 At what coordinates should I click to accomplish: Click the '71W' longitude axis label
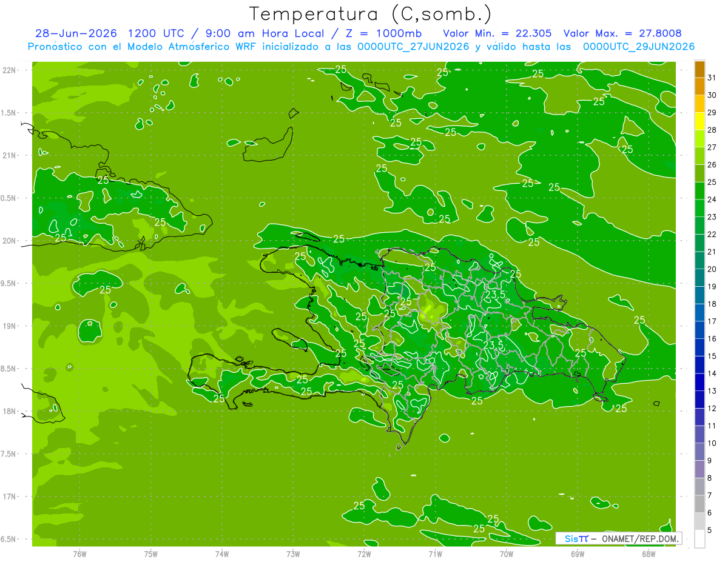tap(435, 554)
